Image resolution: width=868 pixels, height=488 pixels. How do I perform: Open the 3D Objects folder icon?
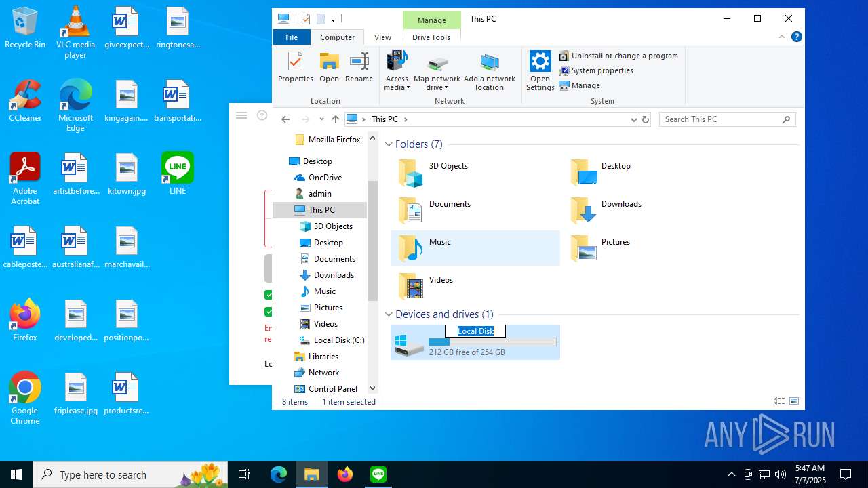click(410, 174)
